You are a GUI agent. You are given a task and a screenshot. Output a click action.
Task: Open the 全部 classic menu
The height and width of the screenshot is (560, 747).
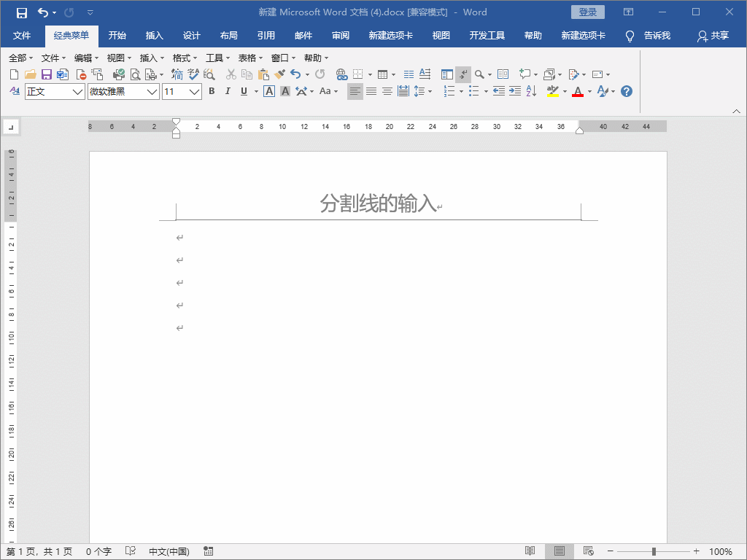click(20, 58)
